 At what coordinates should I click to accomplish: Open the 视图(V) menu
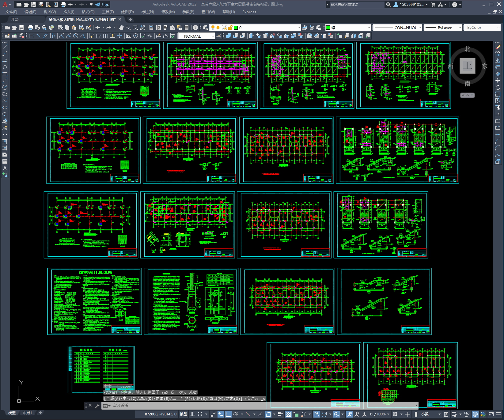50,12
